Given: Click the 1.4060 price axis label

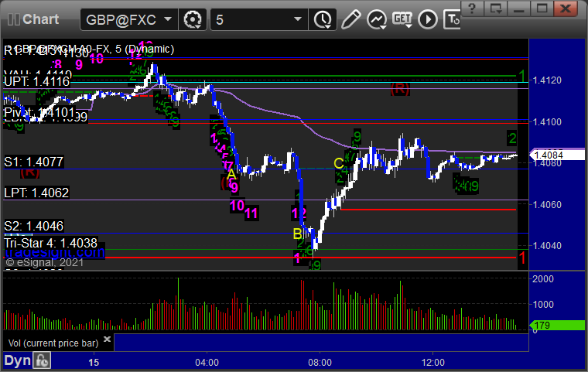Looking at the screenshot, I should tap(547, 205).
